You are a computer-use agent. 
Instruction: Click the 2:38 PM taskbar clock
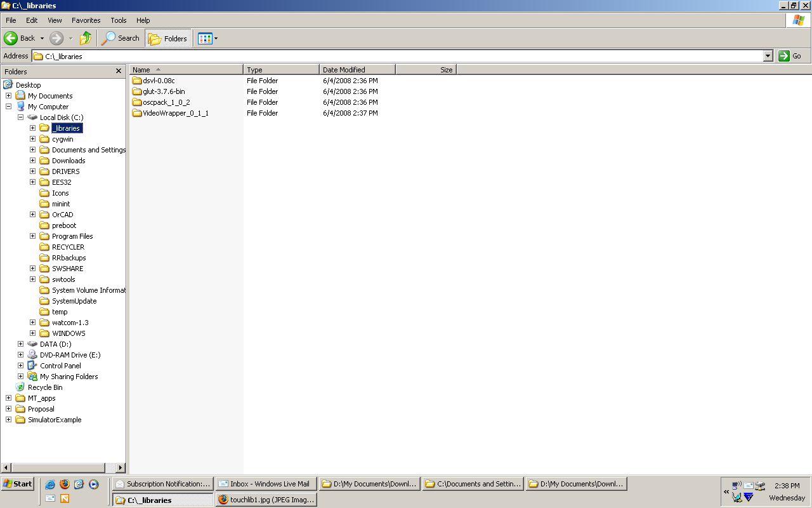click(787, 486)
